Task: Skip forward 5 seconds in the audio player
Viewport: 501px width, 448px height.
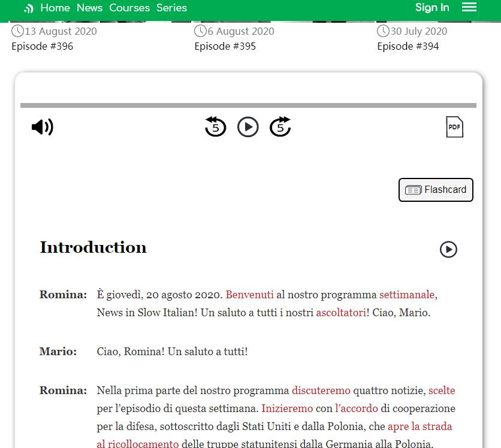Action: [280, 126]
